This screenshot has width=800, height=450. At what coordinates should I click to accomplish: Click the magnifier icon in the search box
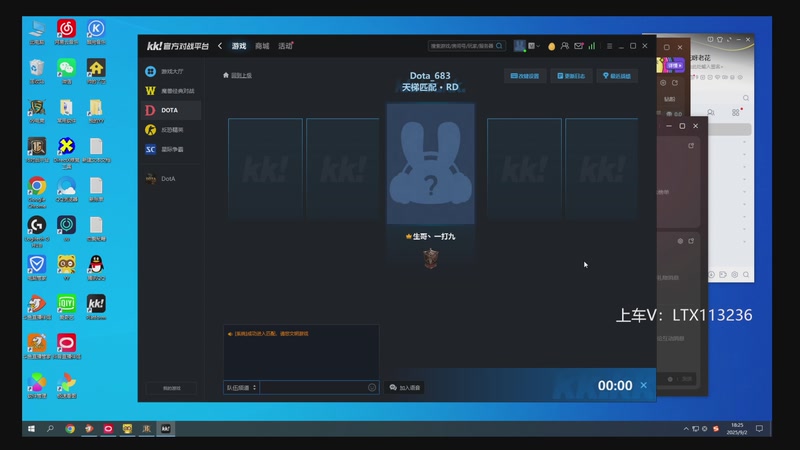coord(499,46)
